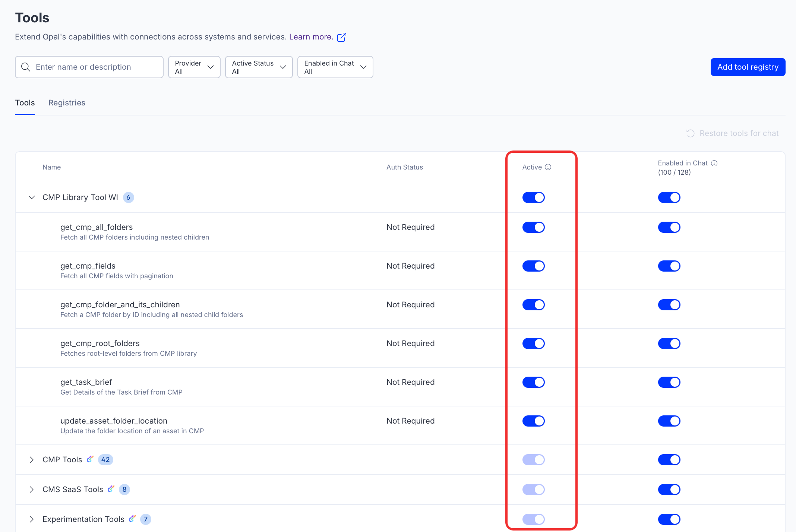This screenshot has width=796, height=532.
Task: Open the Active Status filter dropdown
Action: click(259, 67)
